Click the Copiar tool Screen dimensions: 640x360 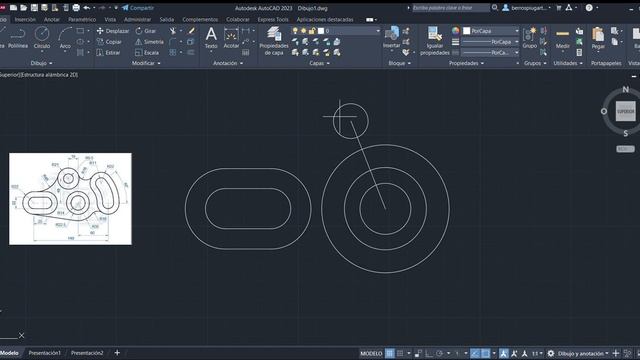pos(109,42)
